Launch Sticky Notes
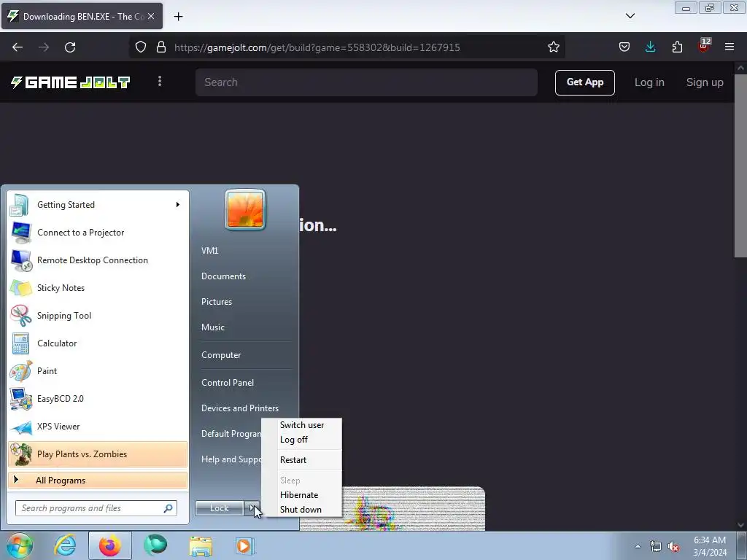Viewport: 747px width, 560px height. (x=98, y=287)
